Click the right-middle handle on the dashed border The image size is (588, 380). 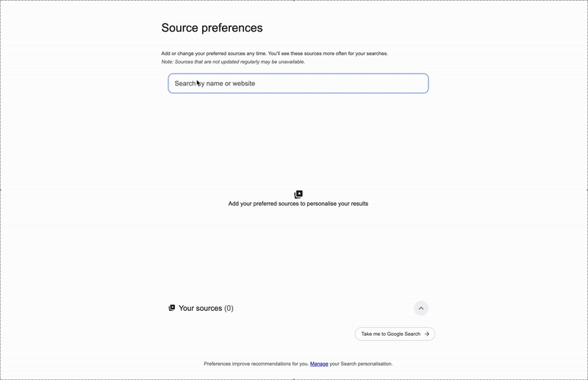(x=587, y=190)
